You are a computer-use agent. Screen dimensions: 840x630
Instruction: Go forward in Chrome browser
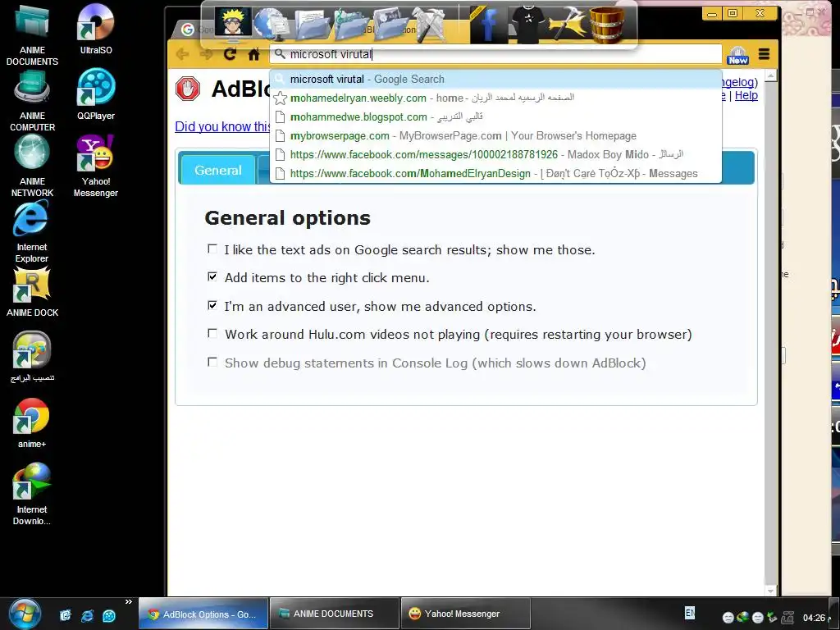(206, 54)
